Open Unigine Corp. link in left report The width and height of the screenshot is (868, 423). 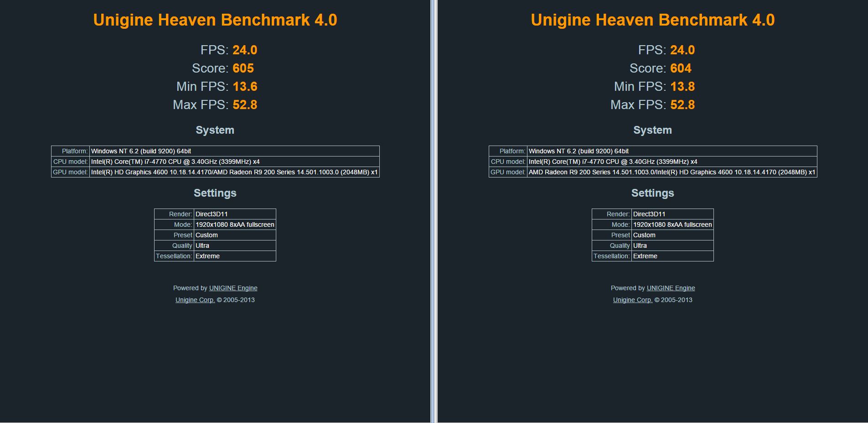[195, 300]
